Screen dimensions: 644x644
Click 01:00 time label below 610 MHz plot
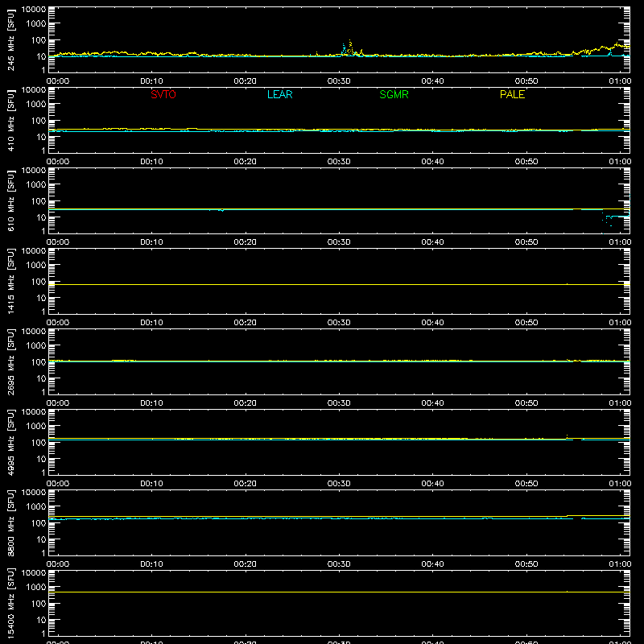(620, 242)
